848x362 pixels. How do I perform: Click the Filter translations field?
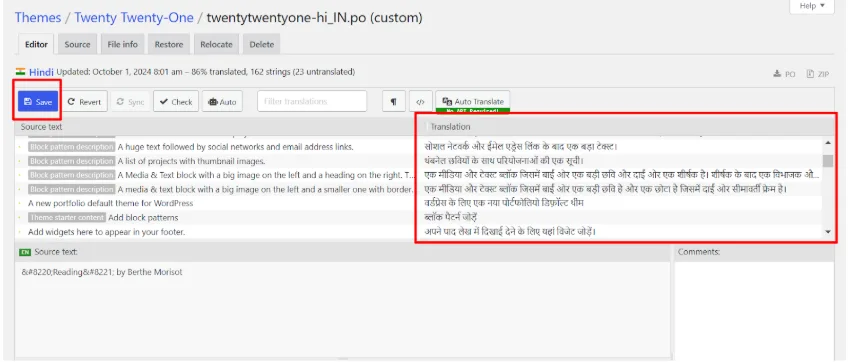(312, 101)
